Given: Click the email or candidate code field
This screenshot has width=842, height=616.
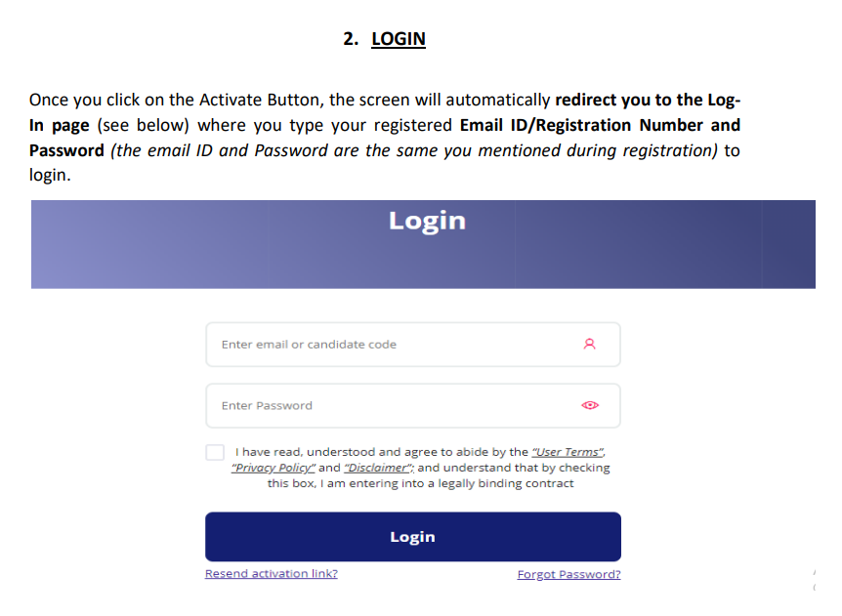Looking at the screenshot, I should tap(391, 345).
